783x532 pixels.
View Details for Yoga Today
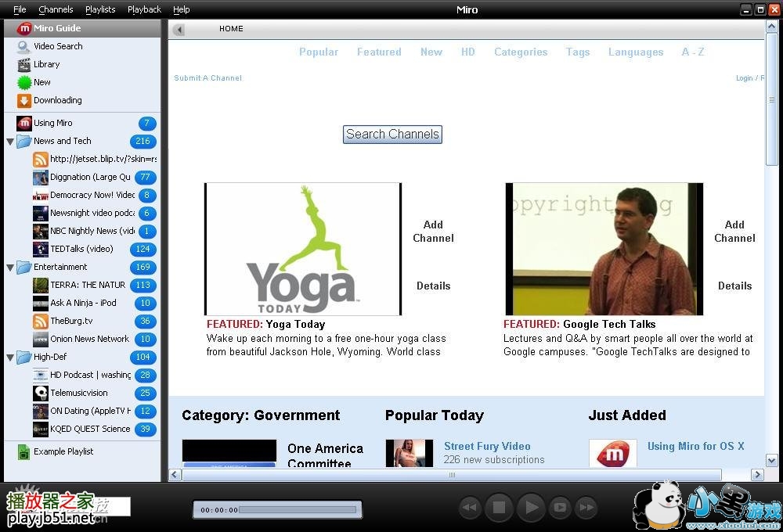click(x=434, y=286)
